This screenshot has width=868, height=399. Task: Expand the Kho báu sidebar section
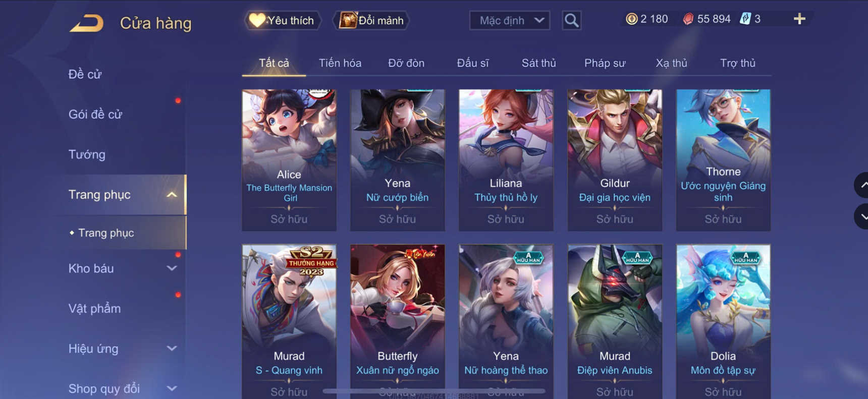(x=172, y=268)
